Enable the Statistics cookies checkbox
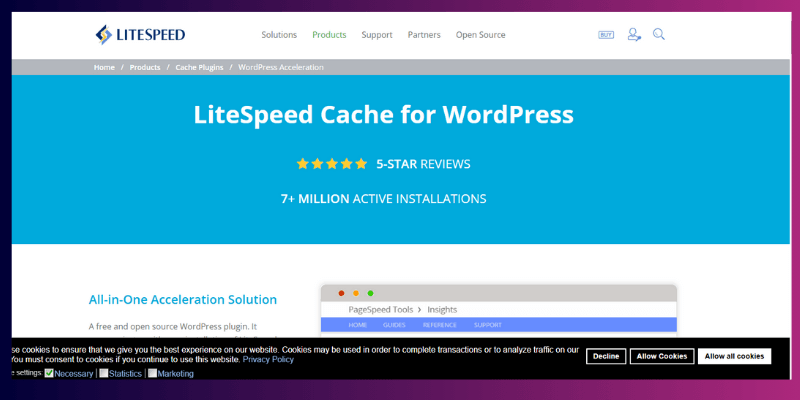Image resolution: width=800 pixels, height=400 pixels. [x=104, y=373]
